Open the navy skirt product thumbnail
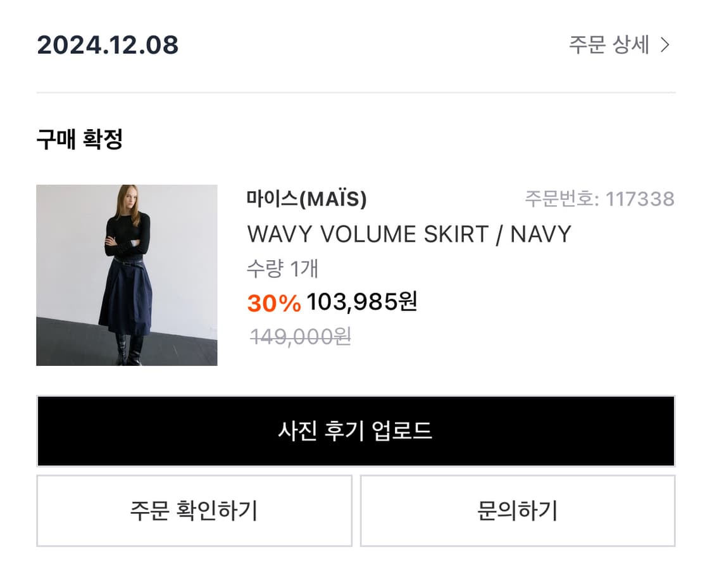Image resolution: width=712 pixels, height=588 pixels. tap(127, 275)
